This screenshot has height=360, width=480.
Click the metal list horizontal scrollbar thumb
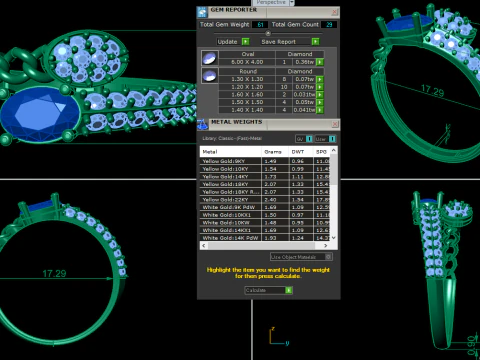click(261, 246)
